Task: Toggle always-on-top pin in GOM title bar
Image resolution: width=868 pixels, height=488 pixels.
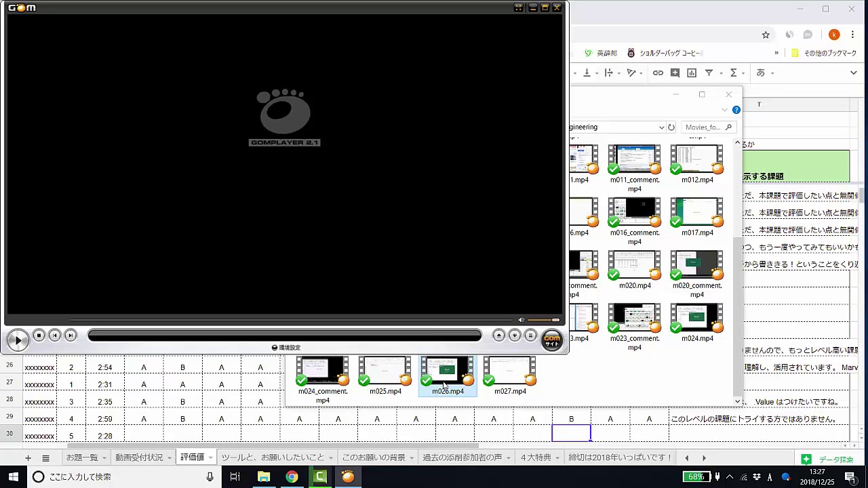Action: [x=518, y=7]
